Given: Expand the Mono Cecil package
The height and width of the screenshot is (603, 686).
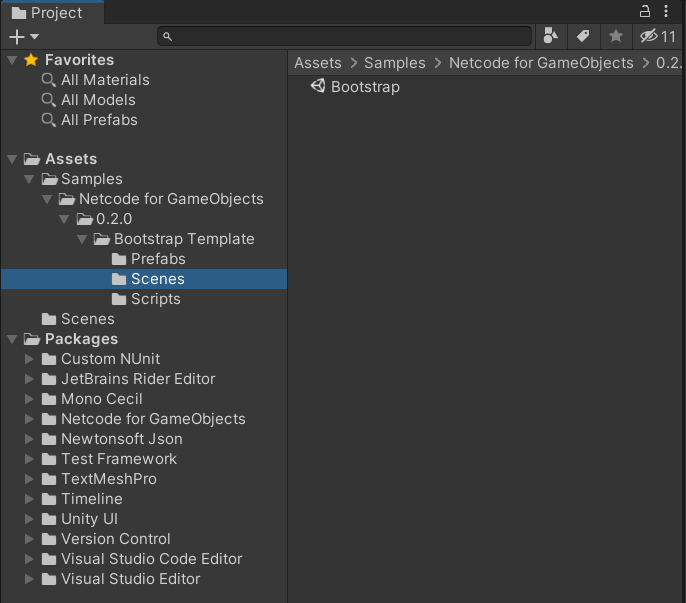Looking at the screenshot, I should click(29, 399).
